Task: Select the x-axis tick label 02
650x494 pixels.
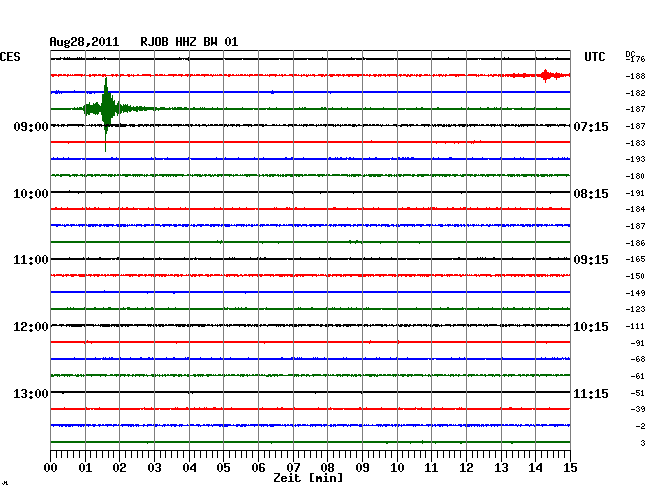Action: (x=119, y=468)
